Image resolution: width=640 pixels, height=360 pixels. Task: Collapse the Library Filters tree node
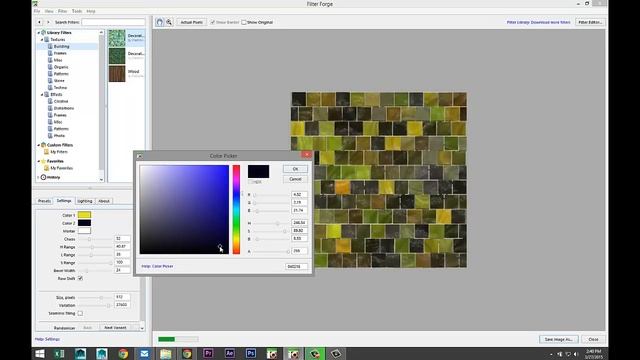pos(39,33)
